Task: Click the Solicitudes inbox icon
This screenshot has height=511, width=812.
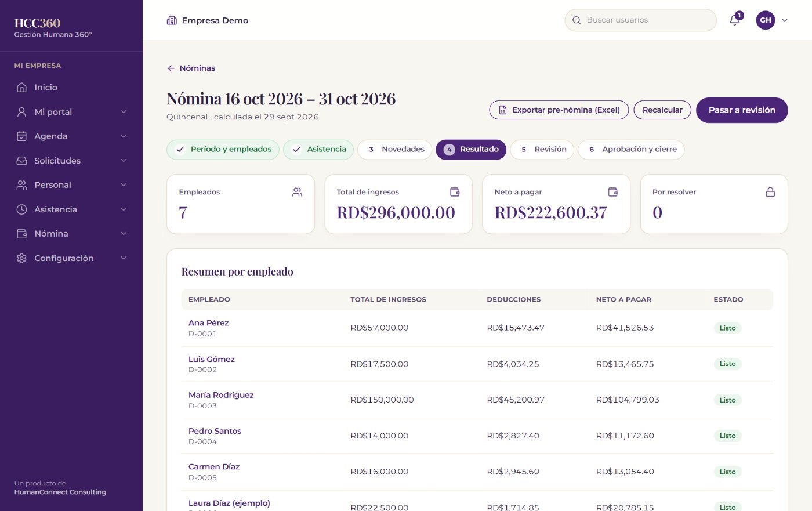Action: click(21, 161)
